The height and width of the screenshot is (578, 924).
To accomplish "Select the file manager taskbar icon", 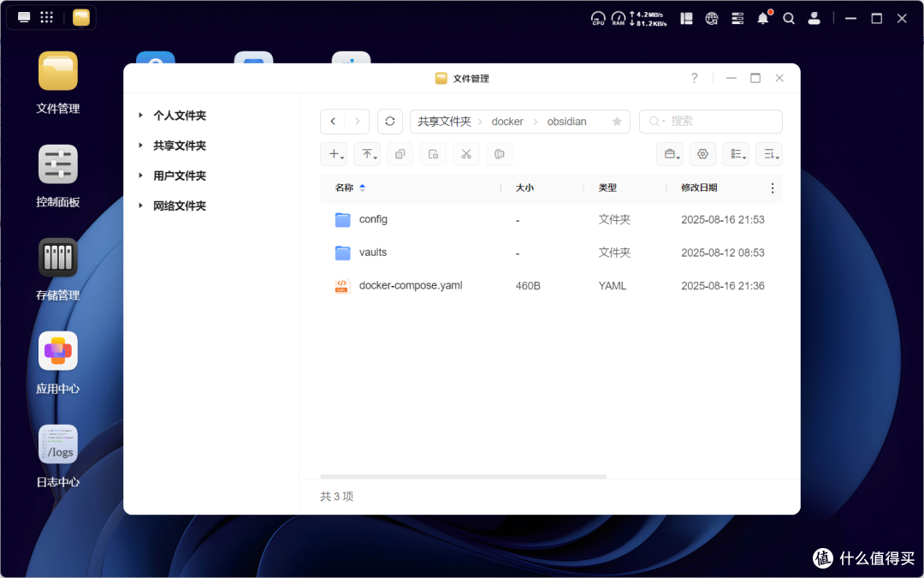I will click(x=81, y=18).
